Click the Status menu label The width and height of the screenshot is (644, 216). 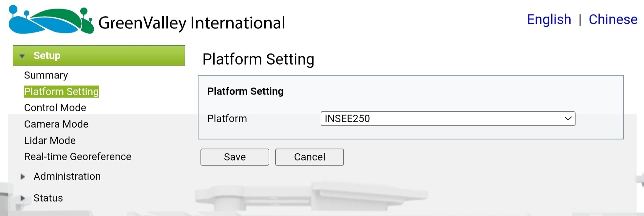pyautogui.click(x=48, y=198)
